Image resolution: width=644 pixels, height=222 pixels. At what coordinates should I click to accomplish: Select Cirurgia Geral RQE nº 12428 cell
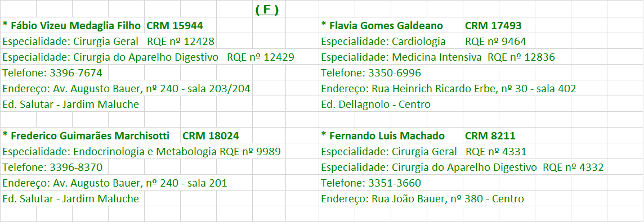click(x=109, y=42)
